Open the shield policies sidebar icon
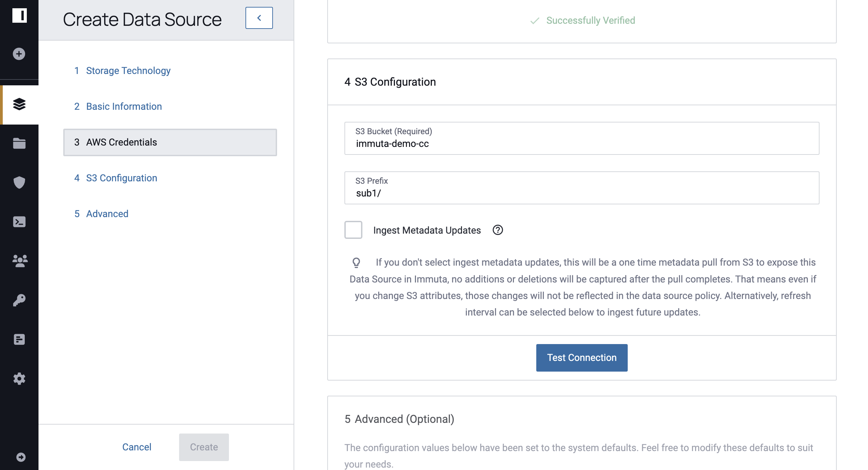The height and width of the screenshot is (470, 868). [19, 182]
